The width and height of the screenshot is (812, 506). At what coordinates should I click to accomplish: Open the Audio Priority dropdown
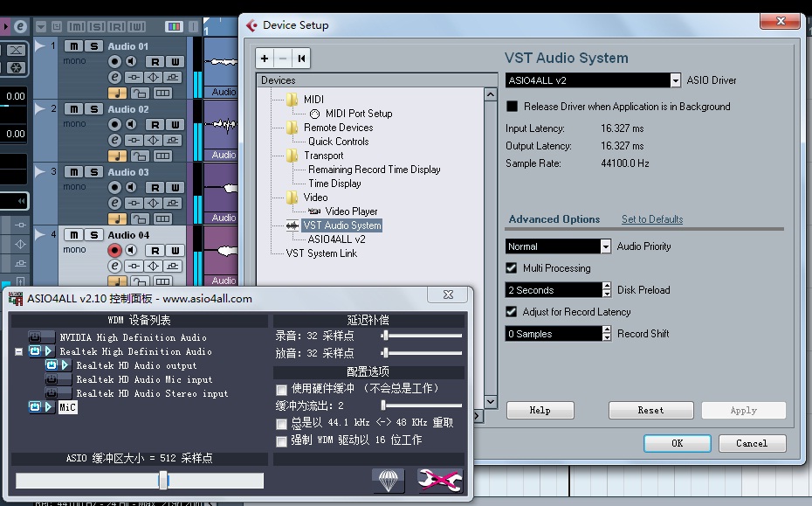click(x=606, y=246)
